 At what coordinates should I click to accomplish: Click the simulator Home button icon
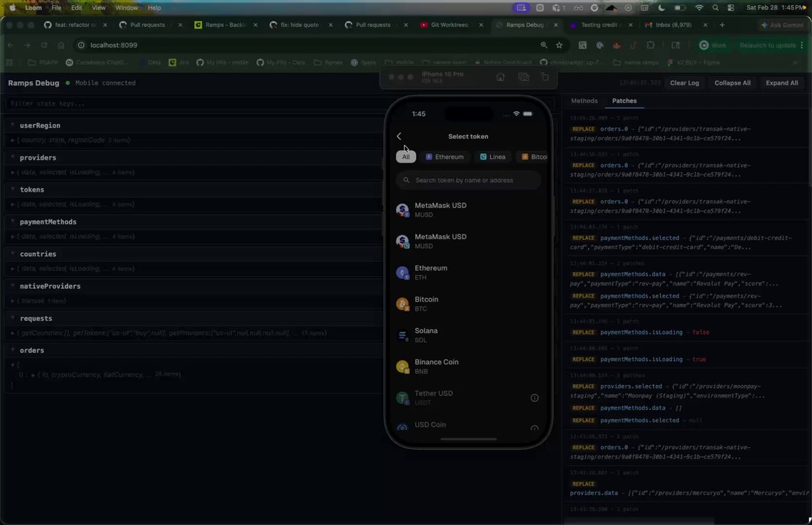pyautogui.click(x=500, y=77)
